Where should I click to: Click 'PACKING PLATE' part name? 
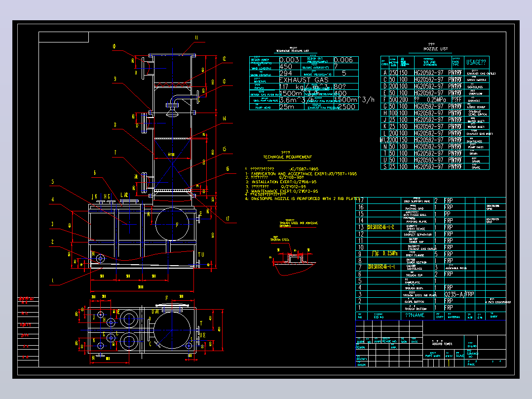(x=417, y=222)
